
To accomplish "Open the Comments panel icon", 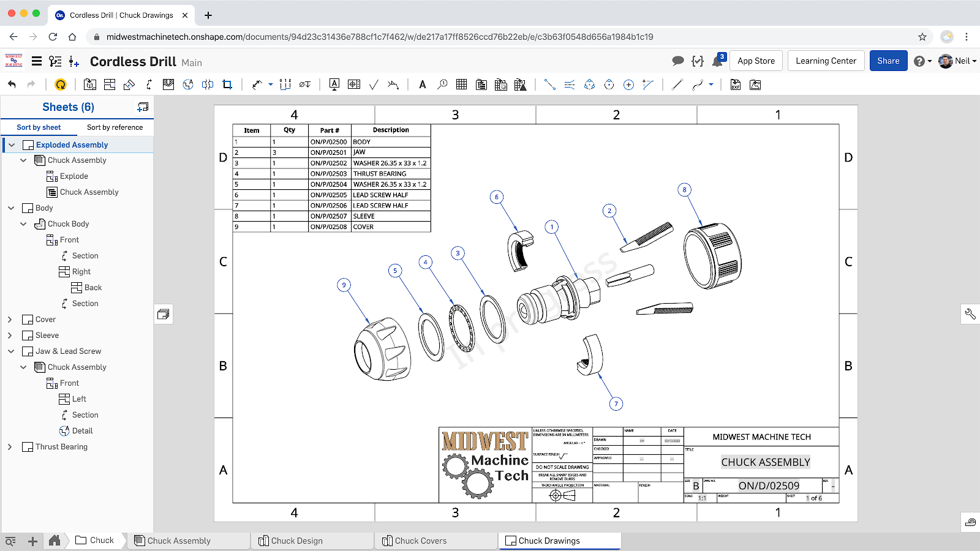I will pyautogui.click(x=678, y=61).
